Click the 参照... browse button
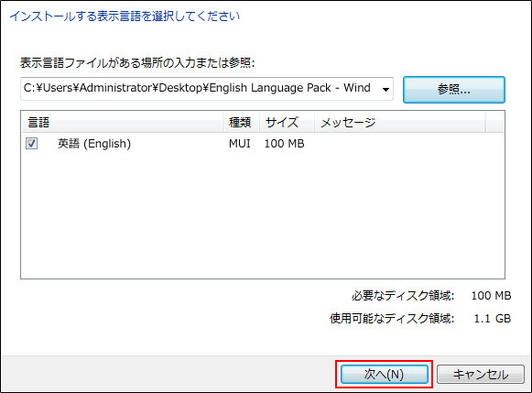 [454, 90]
